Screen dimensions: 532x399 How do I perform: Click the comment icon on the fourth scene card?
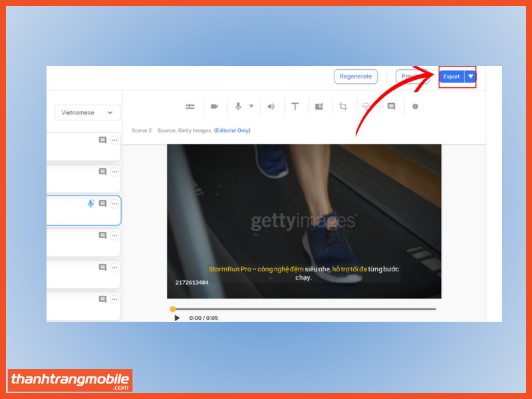pos(102,235)
